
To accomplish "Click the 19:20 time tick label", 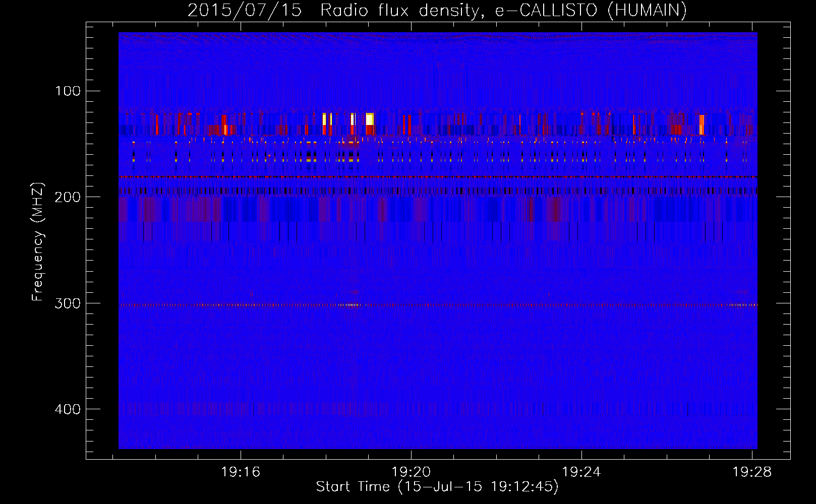I will pyautogui.click(x=411, y=472).
